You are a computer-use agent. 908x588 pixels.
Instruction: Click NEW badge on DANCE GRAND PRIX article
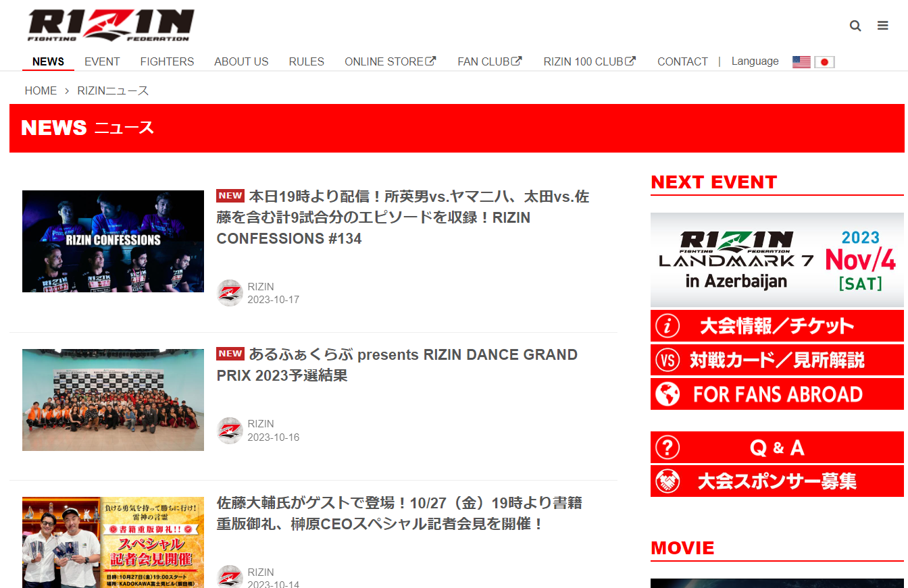pyautogui.click(x=230, y=354)
